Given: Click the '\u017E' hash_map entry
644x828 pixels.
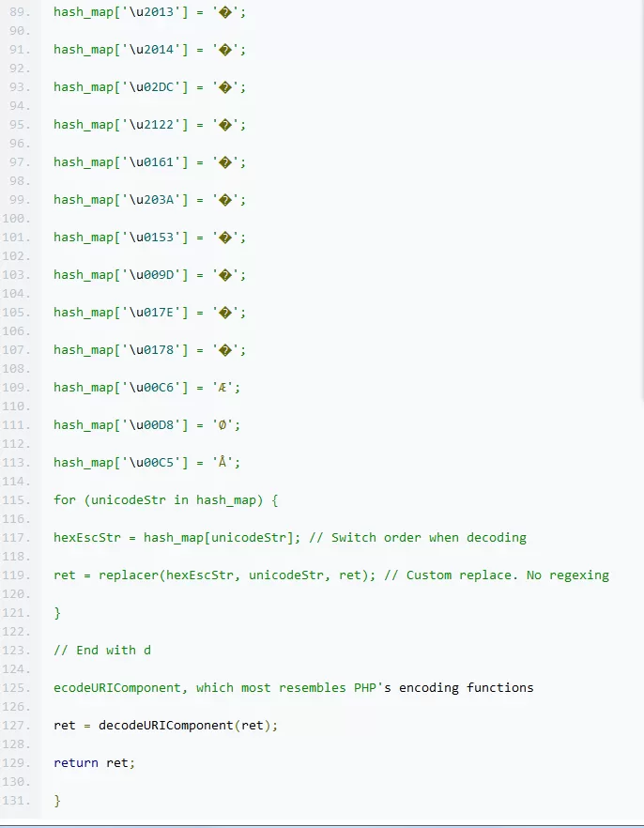Looking at the screenshot, I should [149, 313].
